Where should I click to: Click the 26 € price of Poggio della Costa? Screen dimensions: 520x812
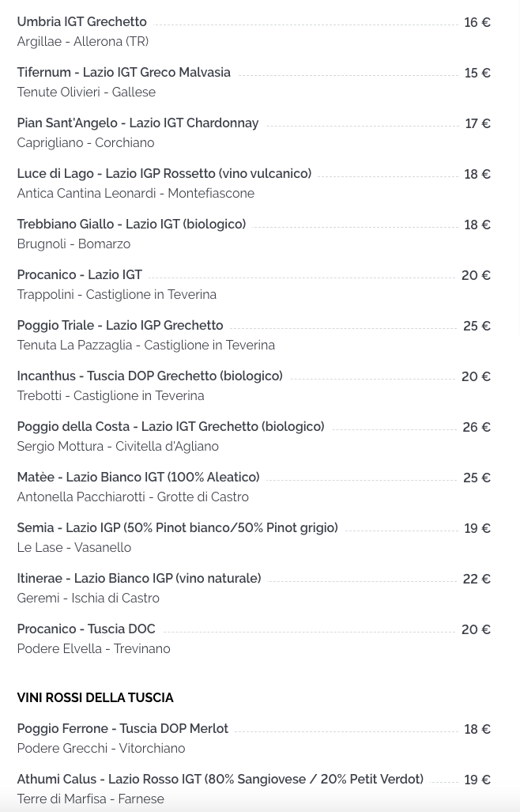477,427
